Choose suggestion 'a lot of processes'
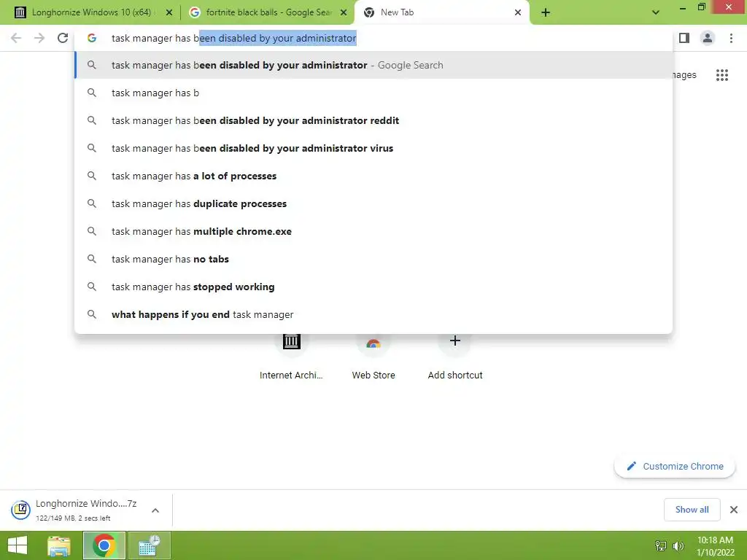The width and height of the screenshot is (747, 560). [373, 176]
